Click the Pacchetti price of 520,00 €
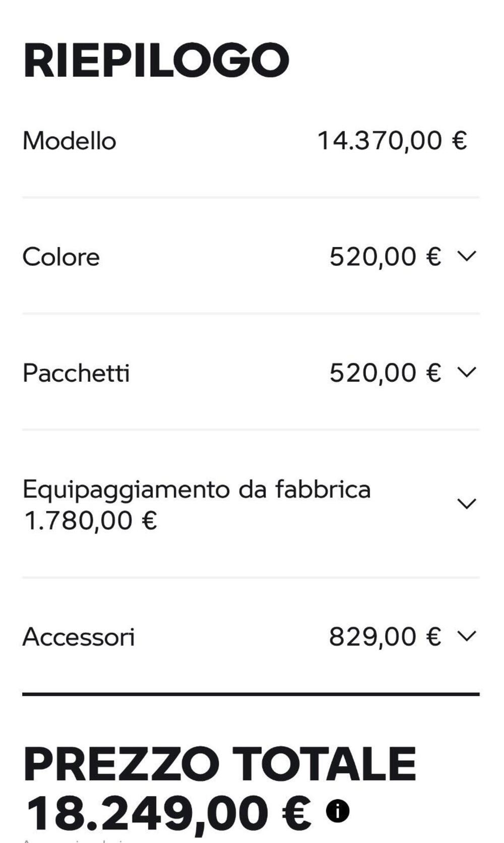504x843 pixels. point(385,373)
